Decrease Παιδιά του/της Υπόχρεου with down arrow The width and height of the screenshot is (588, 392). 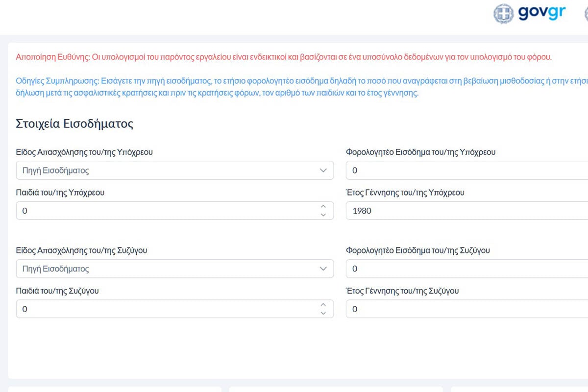(323, 215)
